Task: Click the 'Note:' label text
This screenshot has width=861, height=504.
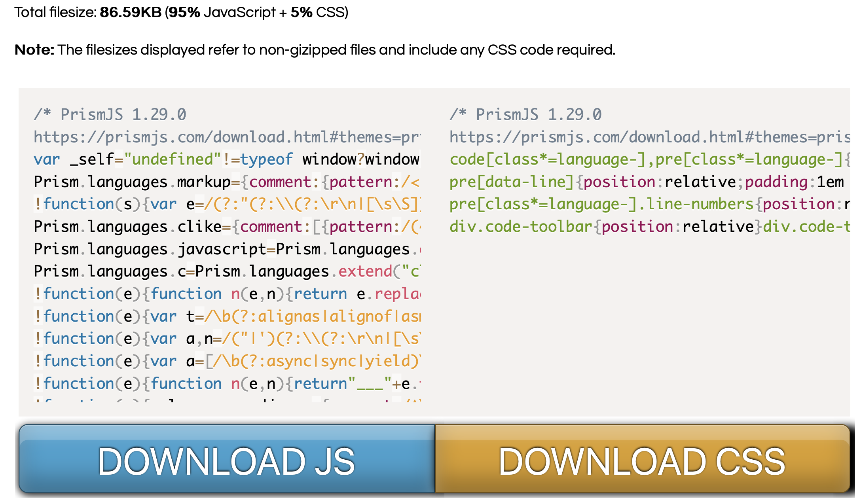Action: click(x=34, y=50)
